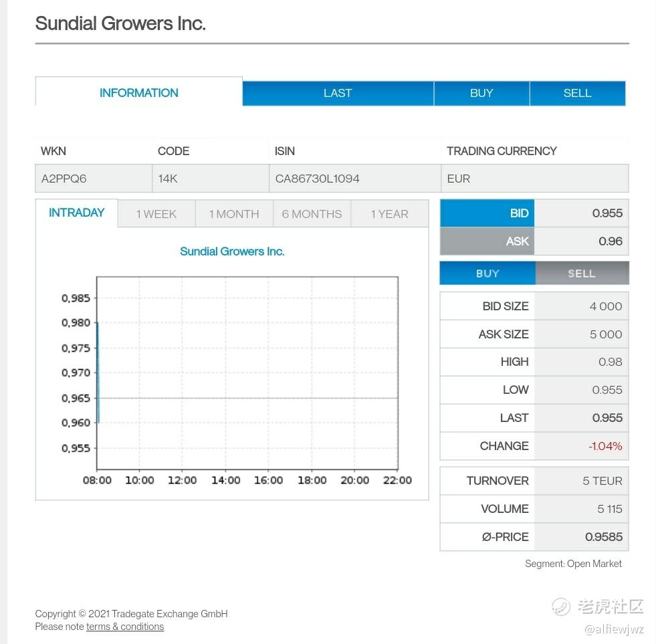Click the HIGH value 0.98
The image size is (656, 644).
tap(611, 362)
